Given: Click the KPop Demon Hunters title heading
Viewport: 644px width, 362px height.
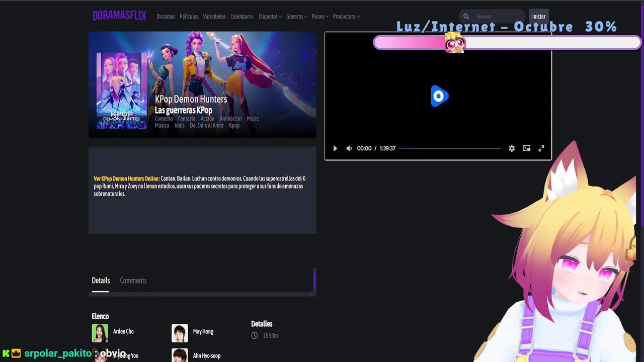Looking at the screenshot, I should tap(191, 99).
